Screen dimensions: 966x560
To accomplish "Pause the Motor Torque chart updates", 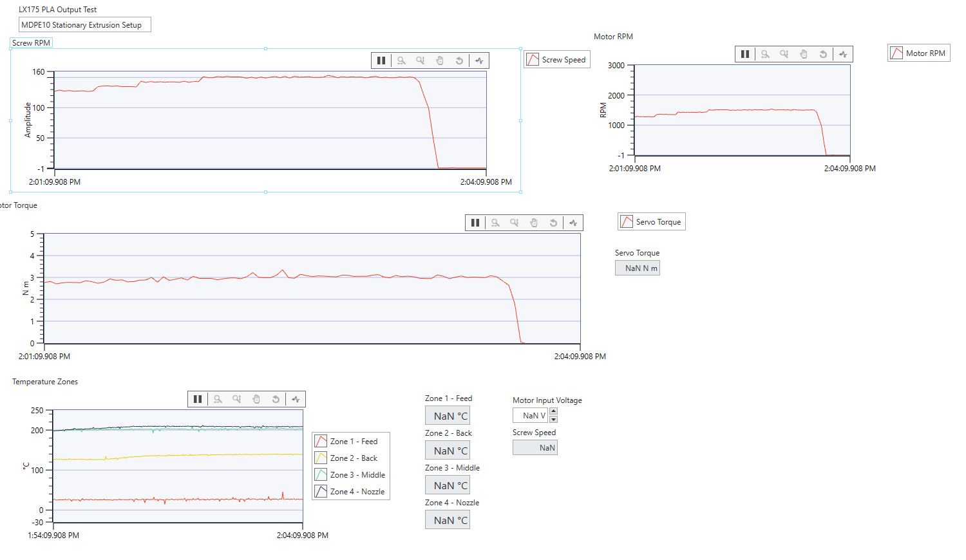I will click(x=475, y=222).
